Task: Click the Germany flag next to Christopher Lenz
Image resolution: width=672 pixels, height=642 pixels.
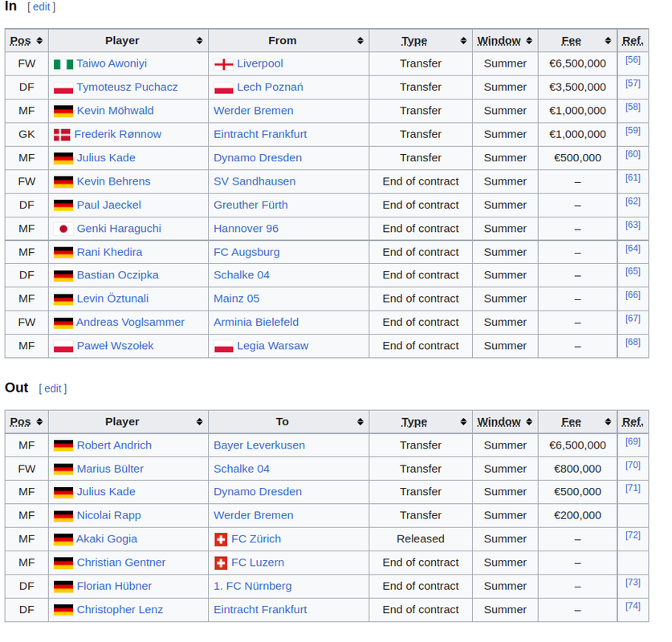Action: [x=63, y=611]
